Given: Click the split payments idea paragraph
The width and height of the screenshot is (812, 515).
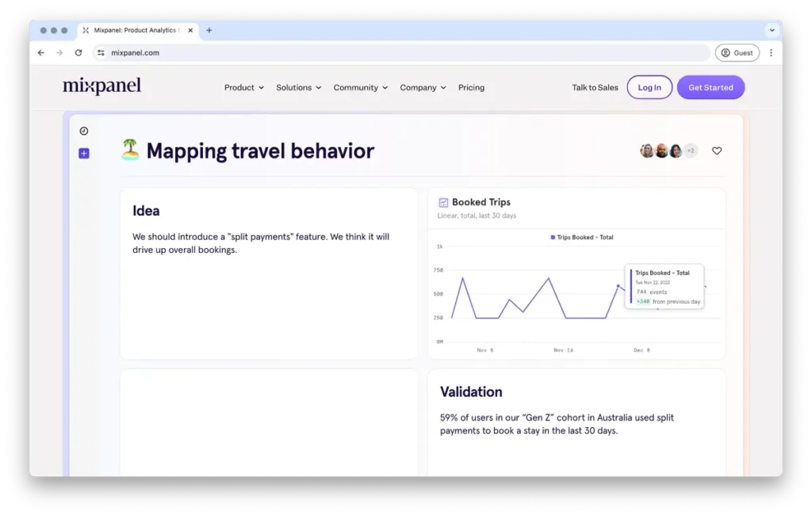Looking at the screenshot, I should (260, 243).
